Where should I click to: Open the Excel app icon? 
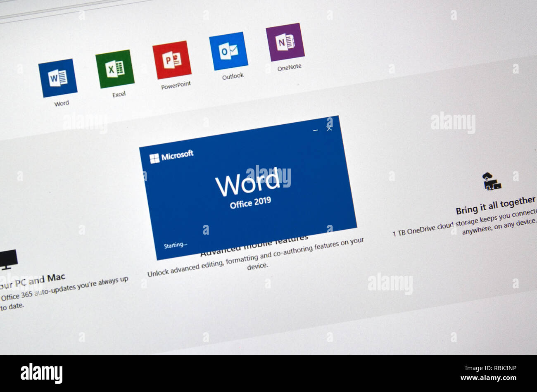(115, 69)
